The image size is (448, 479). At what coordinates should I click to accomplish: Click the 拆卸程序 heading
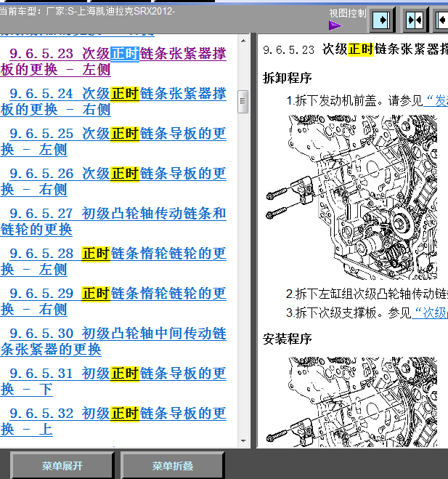click(288, 78)
